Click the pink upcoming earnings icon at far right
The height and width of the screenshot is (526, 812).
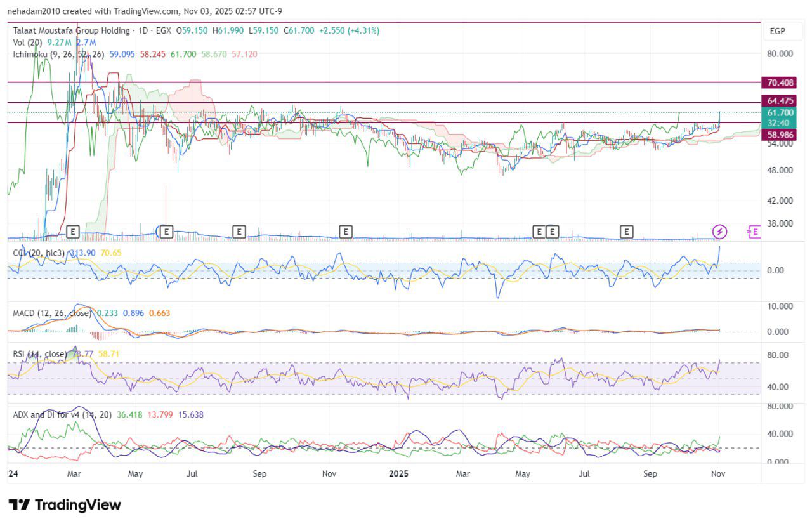click(754, 232)
